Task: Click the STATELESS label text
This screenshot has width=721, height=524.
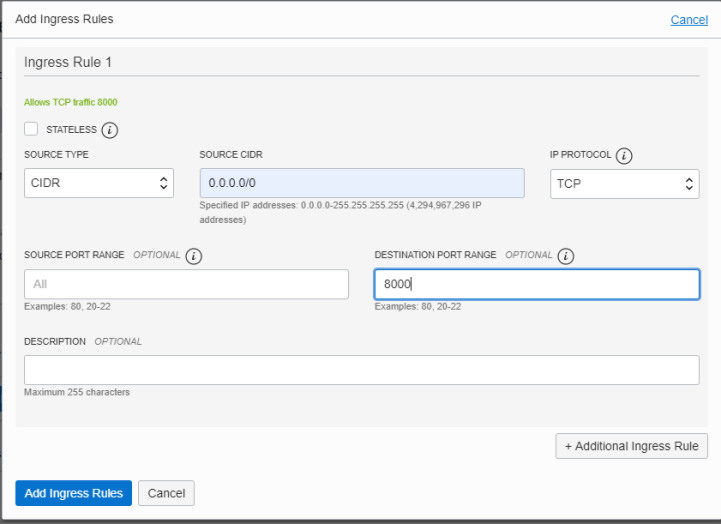Action: click(x=71, y=130)
